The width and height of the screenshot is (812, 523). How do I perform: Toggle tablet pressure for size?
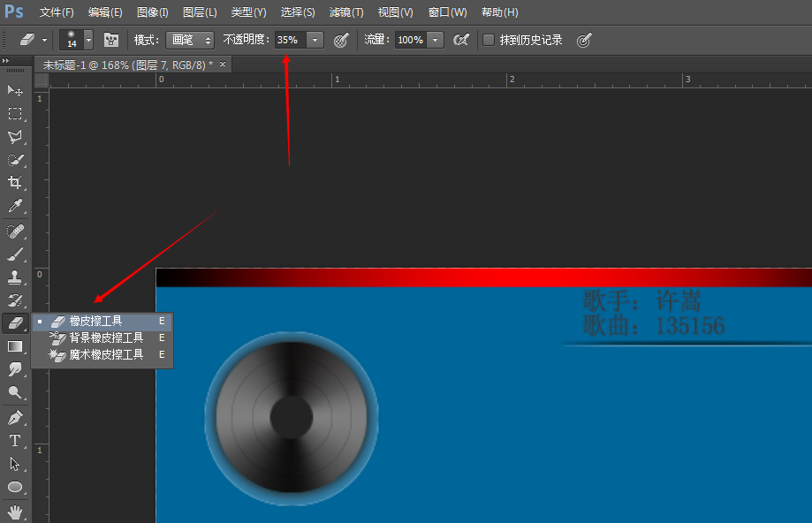(584, 40)
